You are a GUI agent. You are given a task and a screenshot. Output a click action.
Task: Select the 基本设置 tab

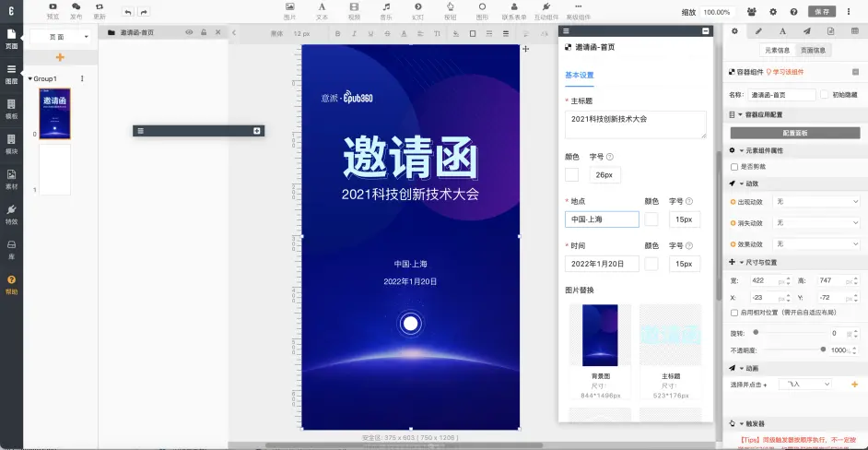(579, 76)
